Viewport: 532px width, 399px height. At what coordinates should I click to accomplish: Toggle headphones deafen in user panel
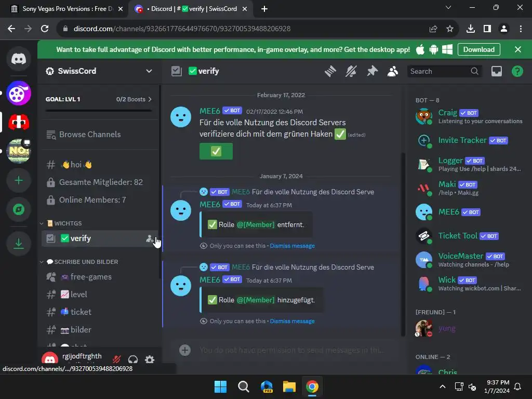click(x=133, y=359)
